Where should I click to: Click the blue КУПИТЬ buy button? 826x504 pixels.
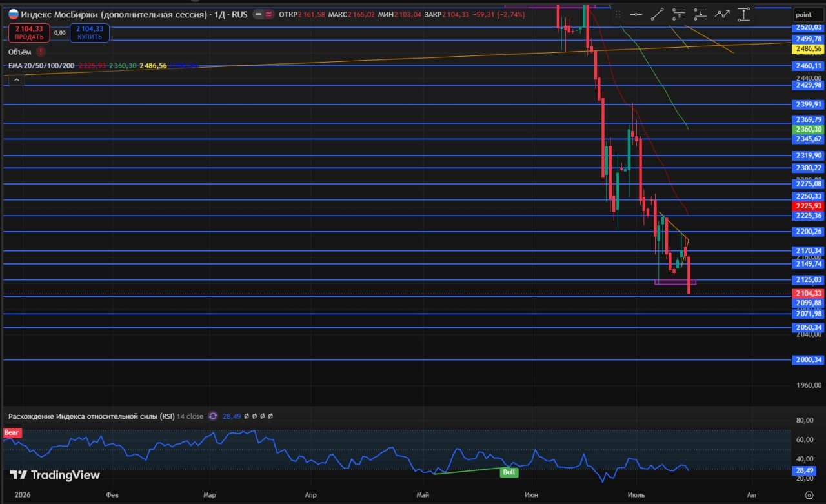[88, 32]
